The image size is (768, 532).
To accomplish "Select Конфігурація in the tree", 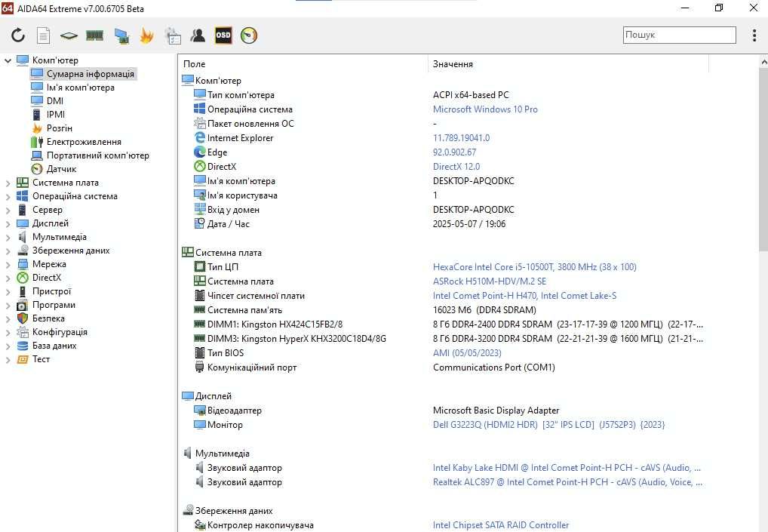I will click(60, 332).
